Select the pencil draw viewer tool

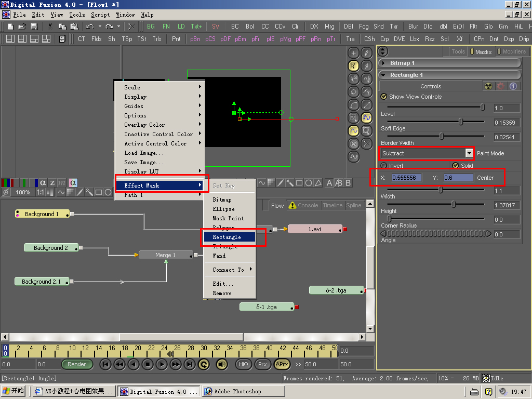tap(366, 53)
